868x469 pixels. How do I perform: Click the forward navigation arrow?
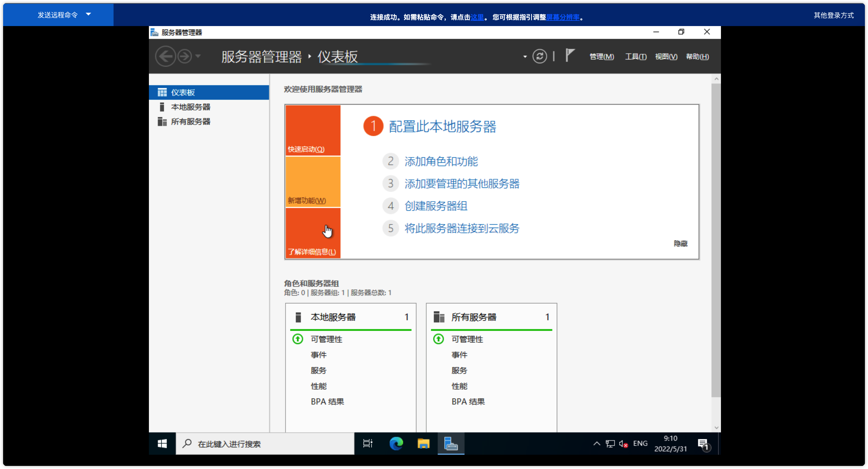click(x=185, y=56)
